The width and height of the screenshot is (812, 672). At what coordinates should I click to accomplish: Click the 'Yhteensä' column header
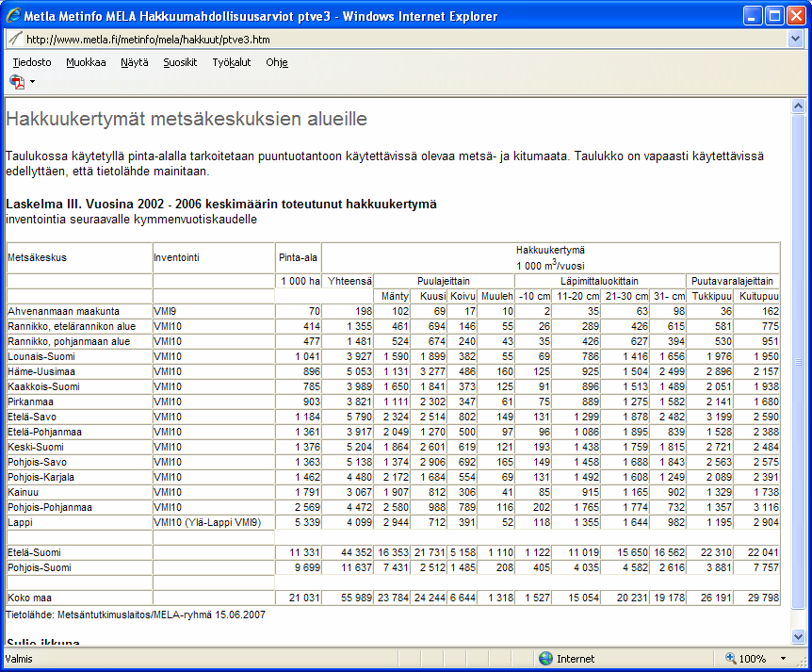349,281
